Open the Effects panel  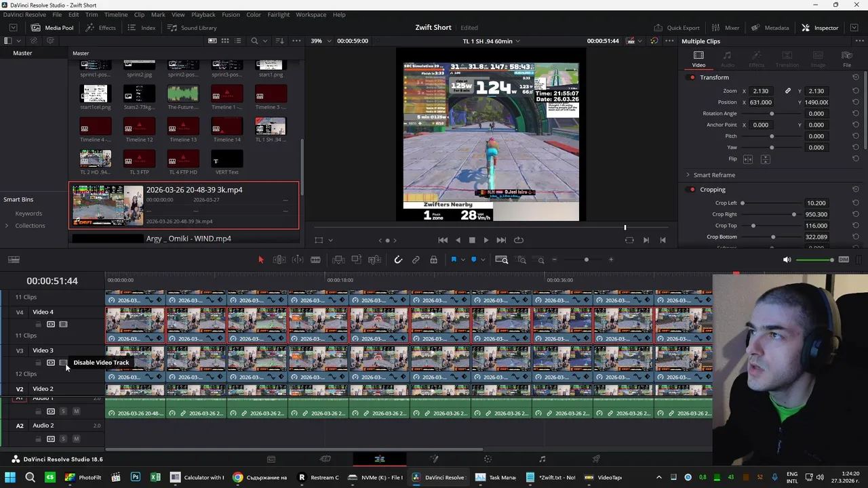coord(100,28)
